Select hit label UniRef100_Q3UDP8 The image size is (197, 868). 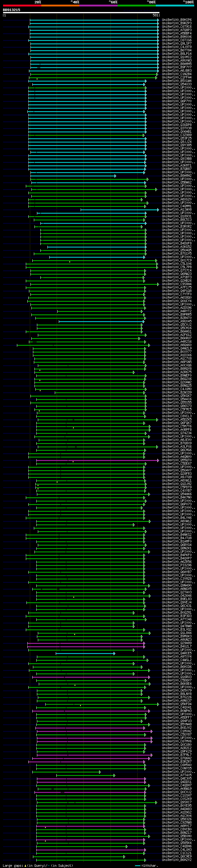(x=176, y=125)
